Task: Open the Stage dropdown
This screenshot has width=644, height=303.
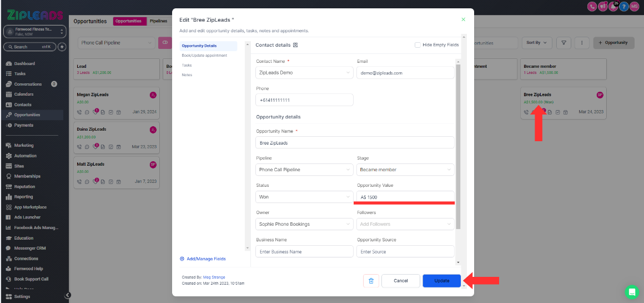Action: [405, 170]
